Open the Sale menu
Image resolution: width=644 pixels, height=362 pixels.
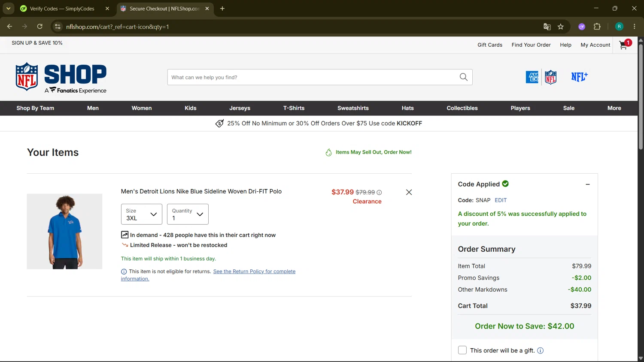tap(569, 108)
